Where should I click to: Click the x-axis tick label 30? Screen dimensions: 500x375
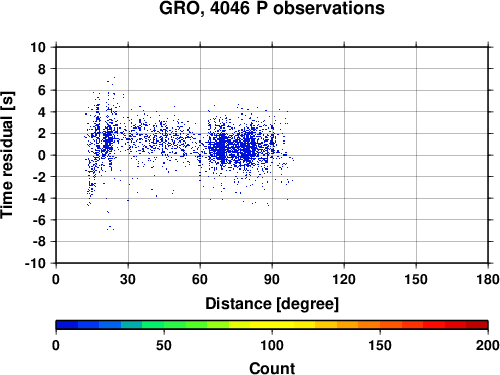coord(128,279)
